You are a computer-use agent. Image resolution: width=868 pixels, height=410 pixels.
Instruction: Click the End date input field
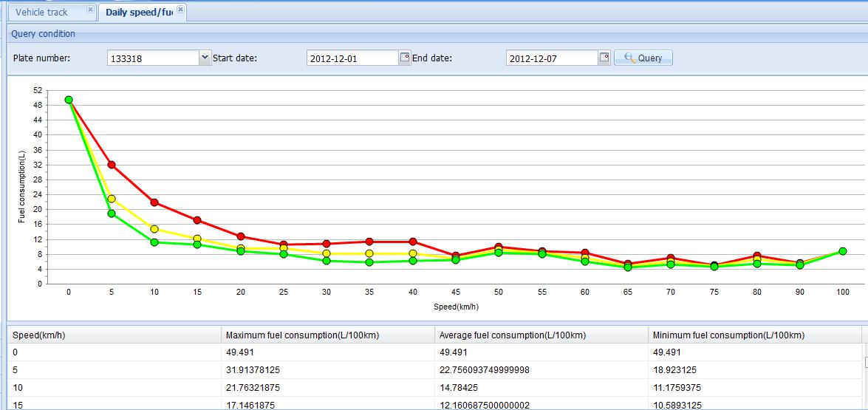(x=552, y=58)
